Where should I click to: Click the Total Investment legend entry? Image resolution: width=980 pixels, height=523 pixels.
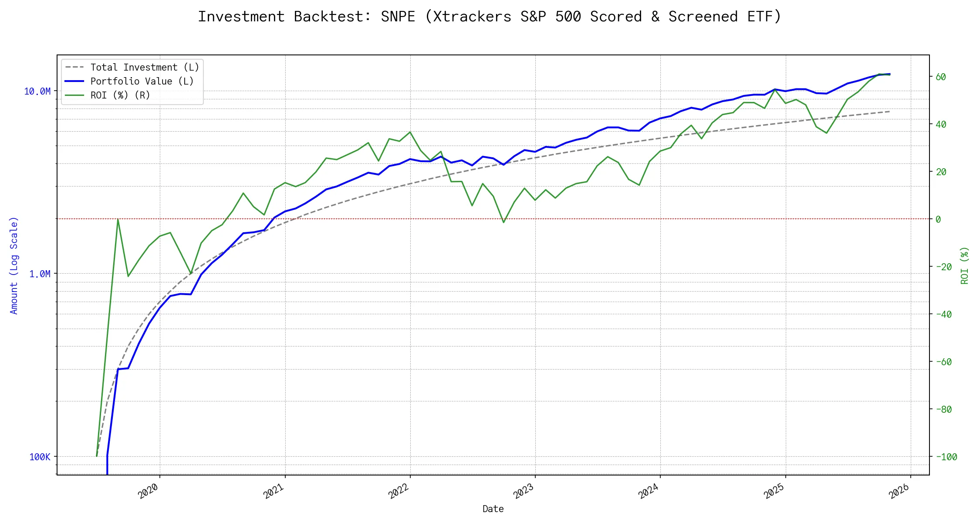tap(144, 68)
